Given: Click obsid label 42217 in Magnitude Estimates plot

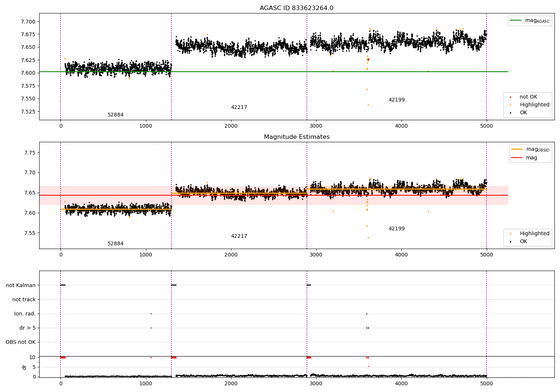Looking at the screenshot, I should (239, 236).
